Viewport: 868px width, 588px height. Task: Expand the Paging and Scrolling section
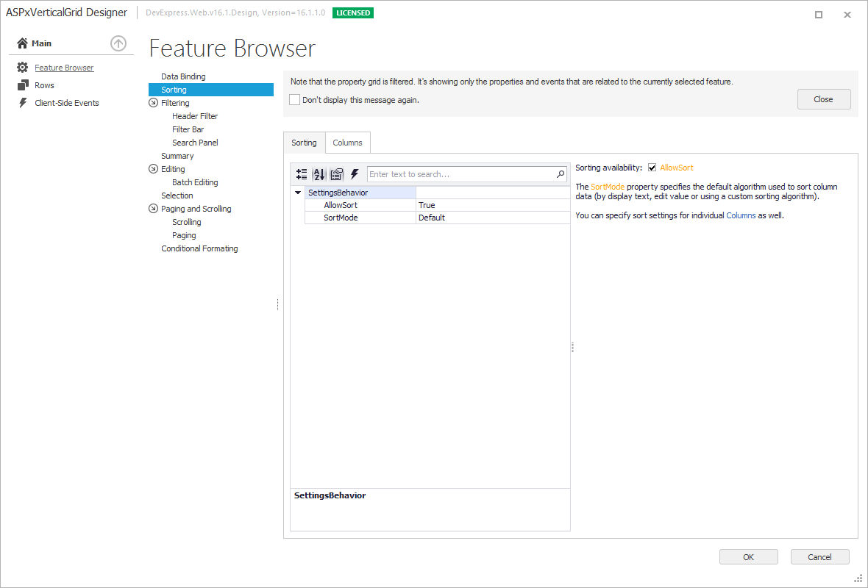point(152,208)
